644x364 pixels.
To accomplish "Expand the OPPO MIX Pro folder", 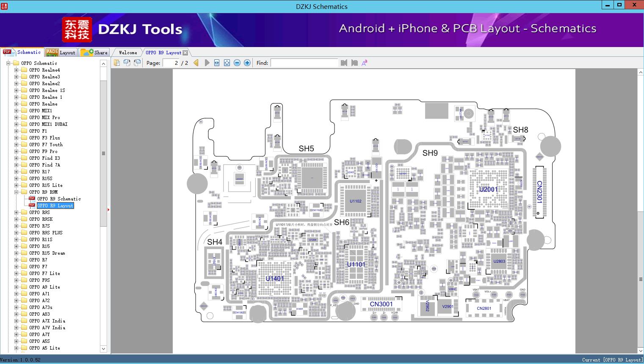I will [16, 117].
